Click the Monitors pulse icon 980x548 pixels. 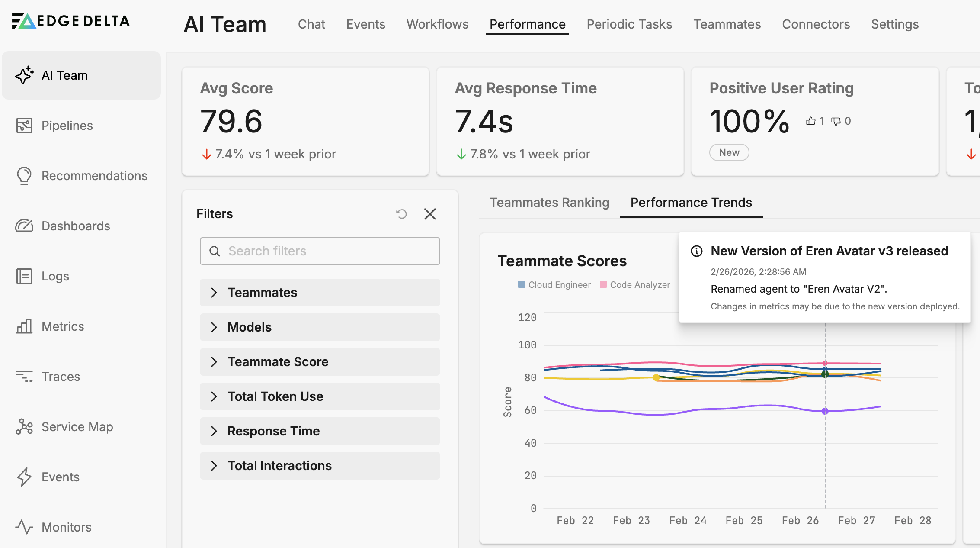coord(24,527)
